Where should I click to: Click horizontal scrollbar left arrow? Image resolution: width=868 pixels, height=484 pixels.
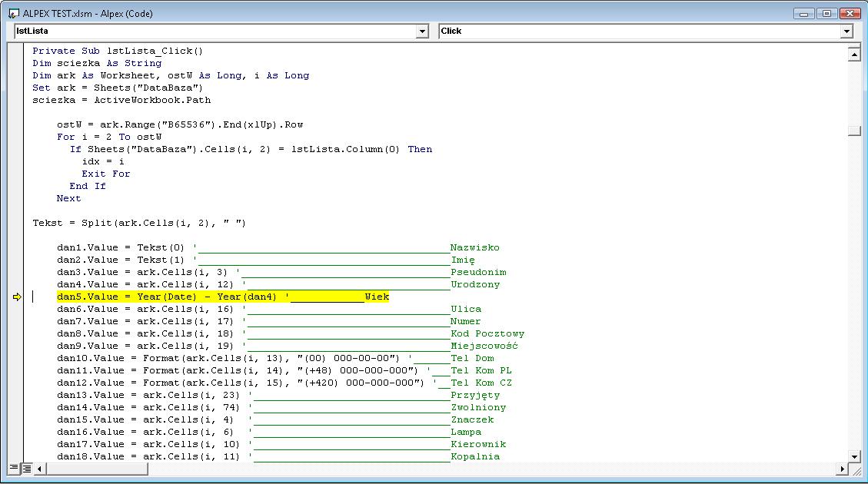pos(39,469)
